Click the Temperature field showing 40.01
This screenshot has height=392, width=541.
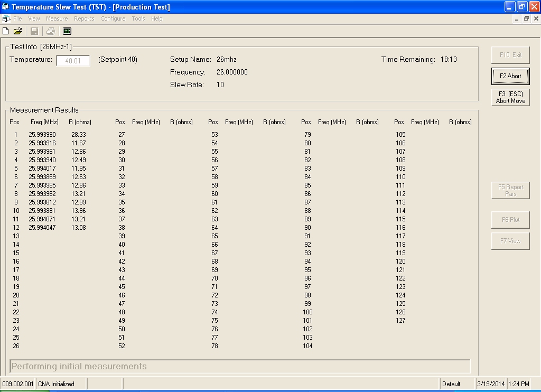tap(73, 61)
